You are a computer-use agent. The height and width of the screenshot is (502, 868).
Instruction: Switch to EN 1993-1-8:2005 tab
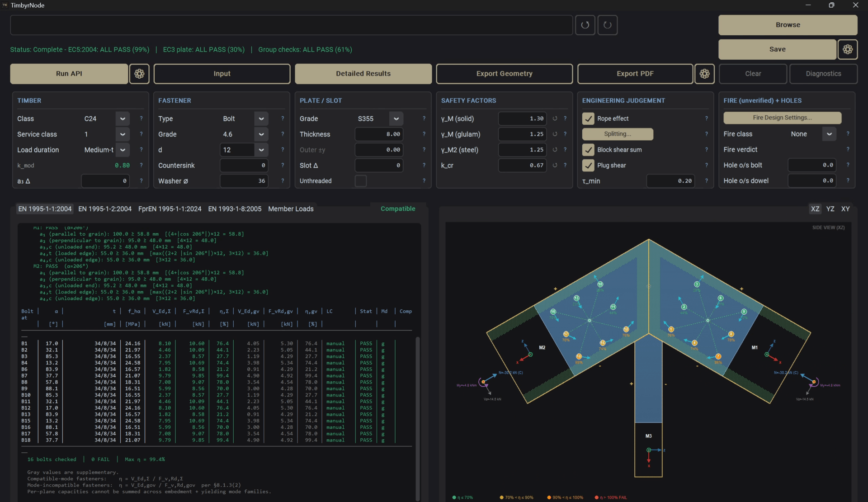tap(235, 209)
